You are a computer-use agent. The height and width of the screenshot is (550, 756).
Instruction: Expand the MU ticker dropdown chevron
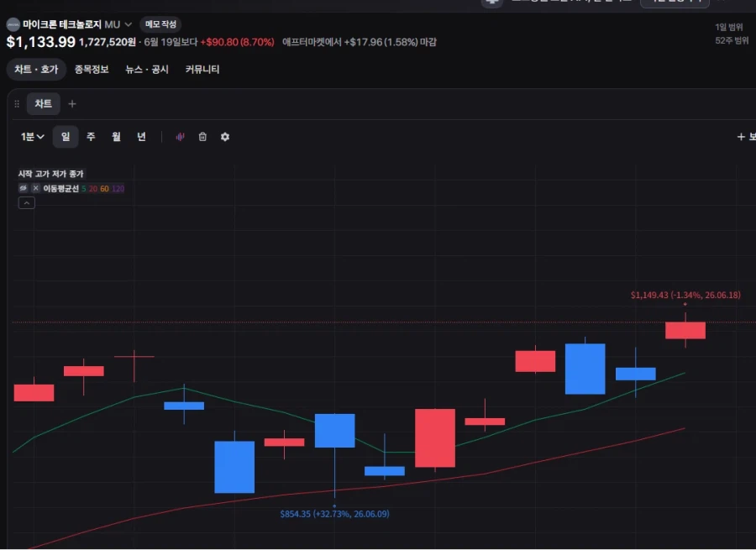click(x=129, y=24)
